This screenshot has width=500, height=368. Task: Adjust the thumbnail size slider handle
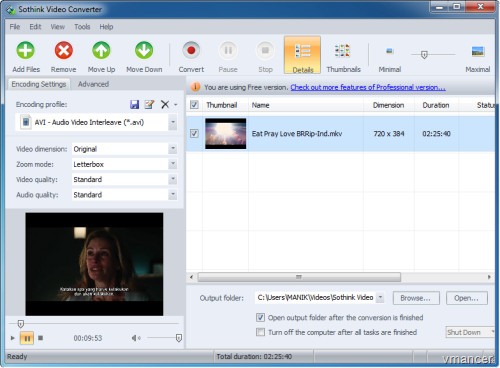point(424,55)
